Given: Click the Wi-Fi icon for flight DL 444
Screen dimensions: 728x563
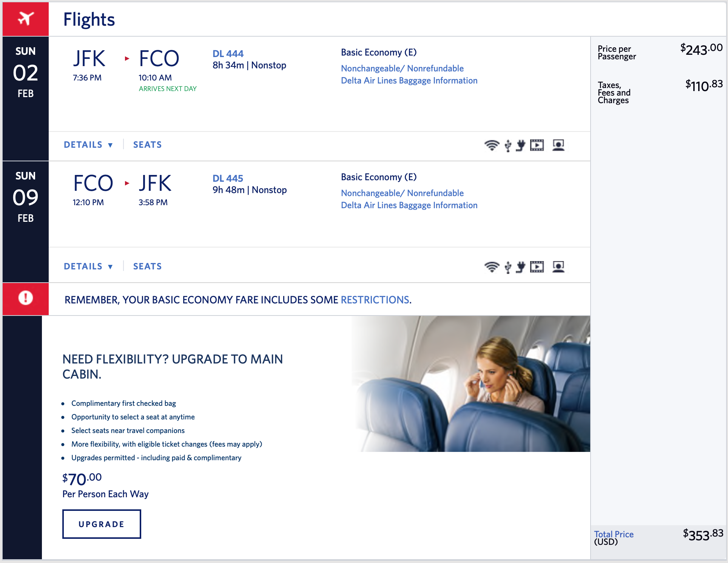Looking at the screenshot, I should [x=492, y=145].
